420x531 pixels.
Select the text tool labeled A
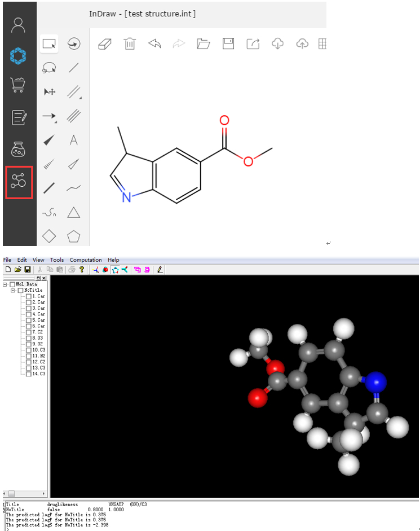73,140
